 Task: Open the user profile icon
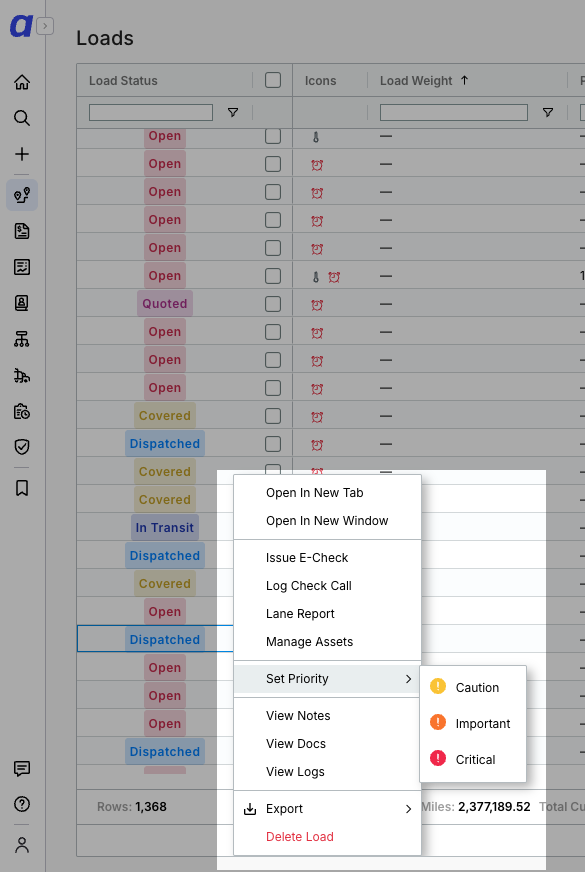22,845
